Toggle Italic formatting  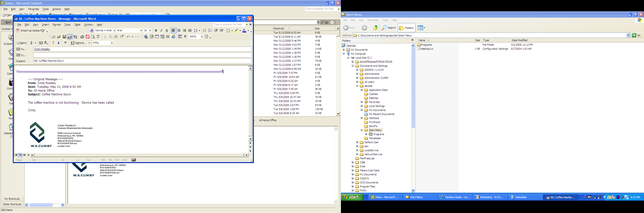pyautogui.click(x=161, y=31)
